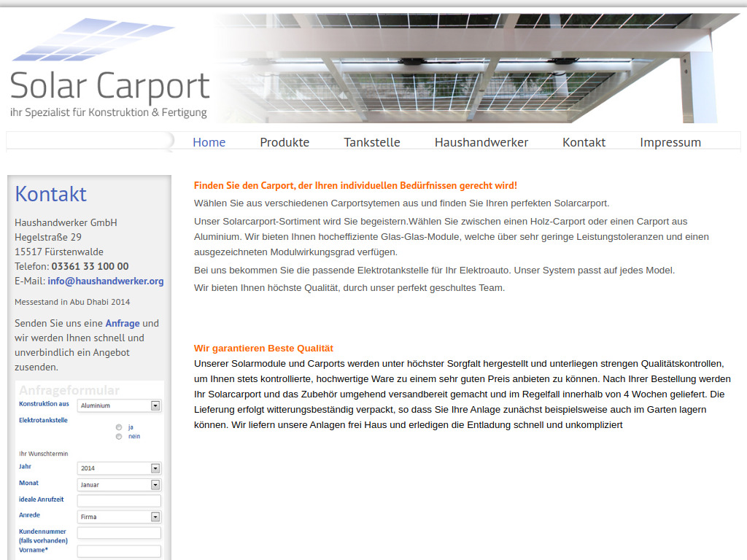This screenshot has width=747, height=560.
Task: Open the Home menu item
Action: tap(209, 142)
